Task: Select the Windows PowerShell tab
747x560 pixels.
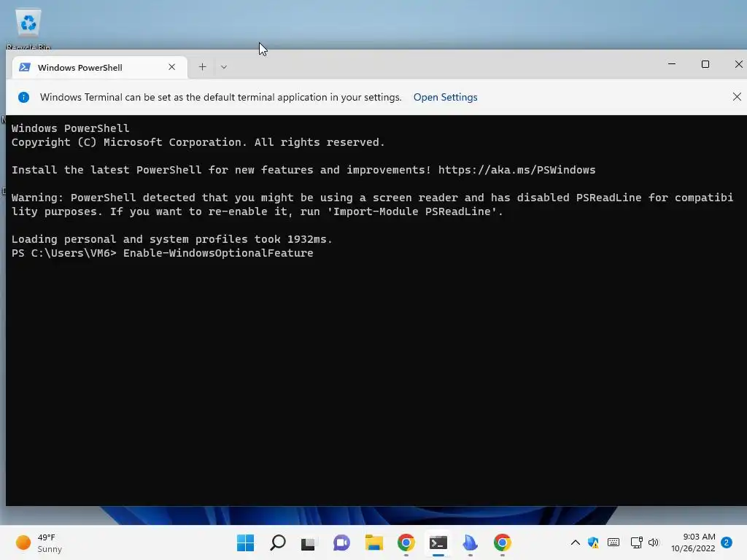Action: pos(99,67)
